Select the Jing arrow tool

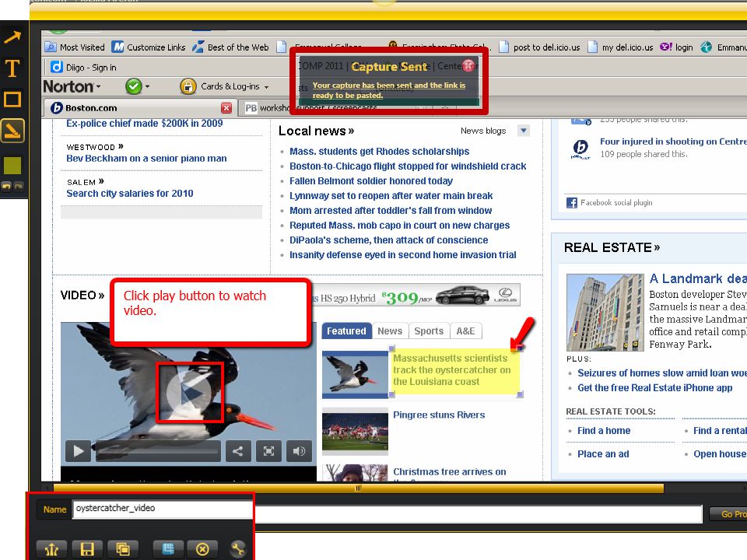tap(12, 37)
